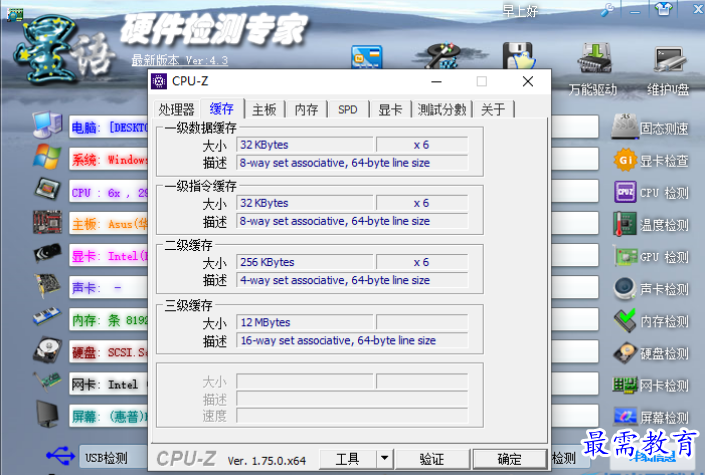Open the blue card icon in header
The height and width of the screenshot is (475, 705).
point(367,57)
